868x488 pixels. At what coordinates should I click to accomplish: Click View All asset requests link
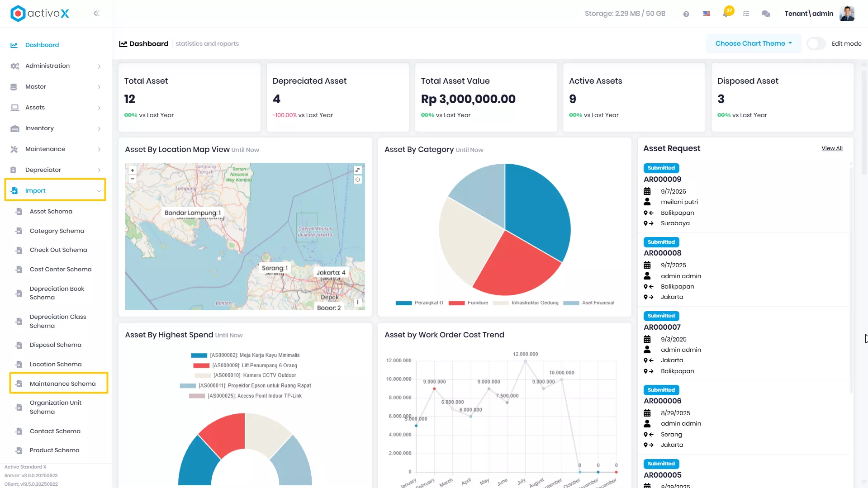(x=832, y=148)
